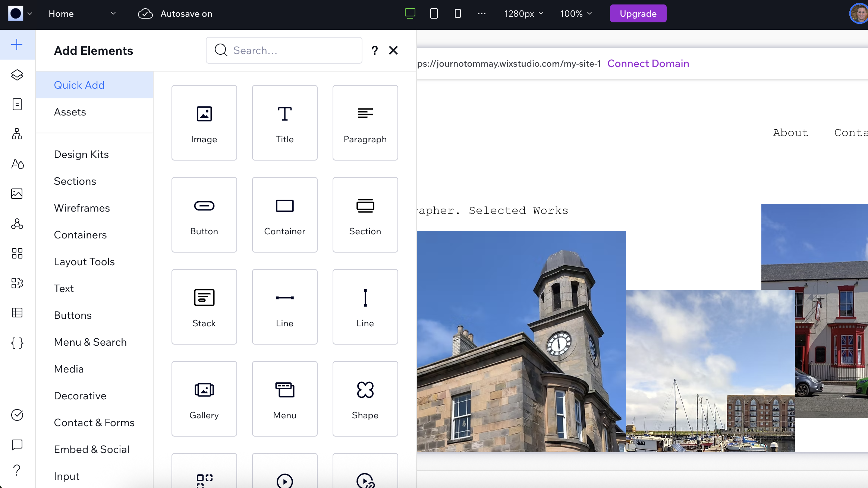The height and width of the screenshot is (488, 868).
Task: Add a Paragraph element
Action: [365, 123]
